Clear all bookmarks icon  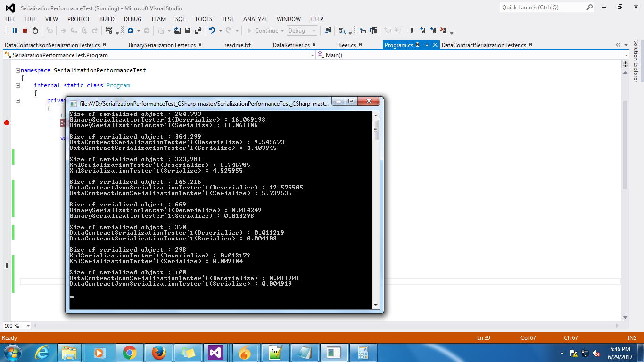(443, 31)
